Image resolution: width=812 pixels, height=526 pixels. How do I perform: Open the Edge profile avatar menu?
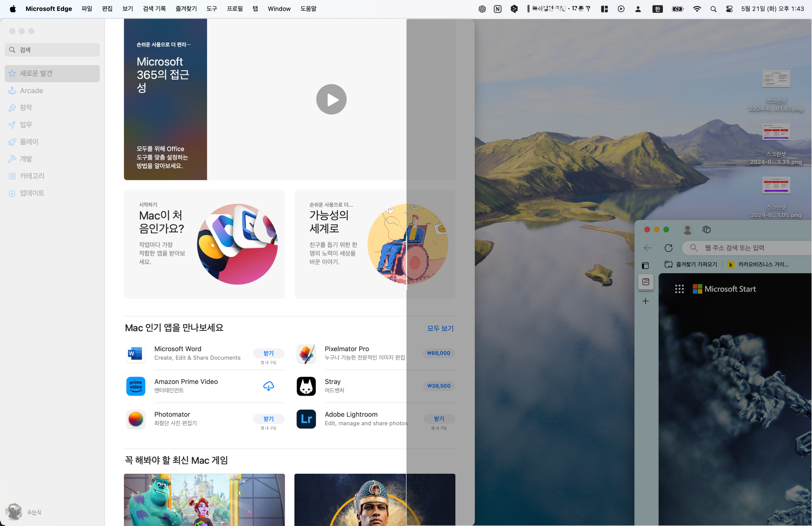pyautogui.click(x=687, y=230)
